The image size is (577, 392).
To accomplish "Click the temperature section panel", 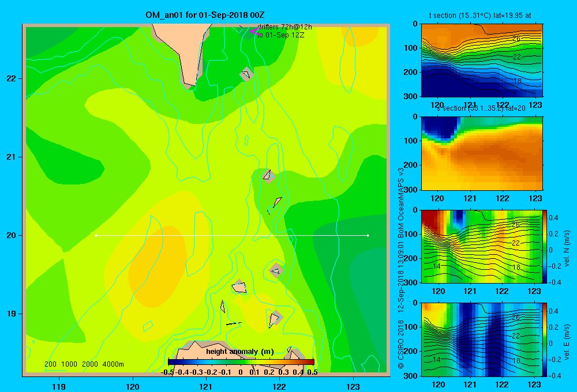I will [x=482, y=61].
